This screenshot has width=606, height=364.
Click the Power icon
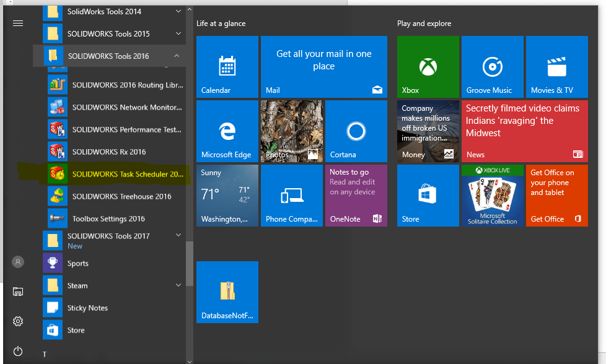tap(18, 351)
